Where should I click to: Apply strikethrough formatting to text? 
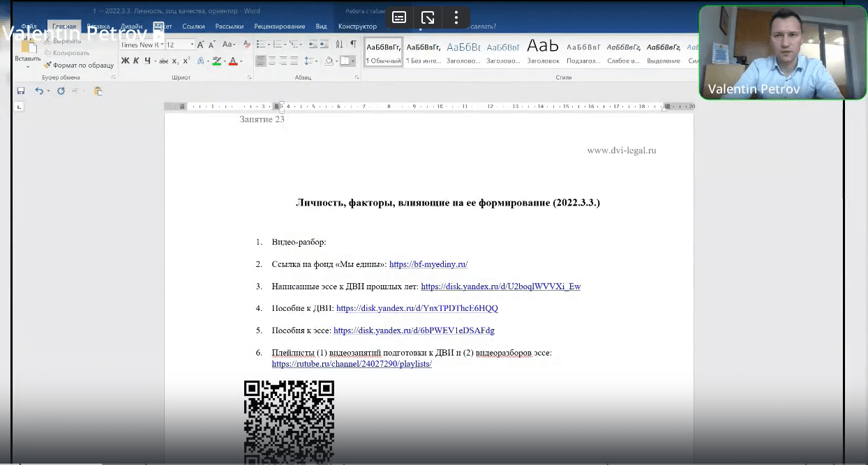click(x=164, y=61)
